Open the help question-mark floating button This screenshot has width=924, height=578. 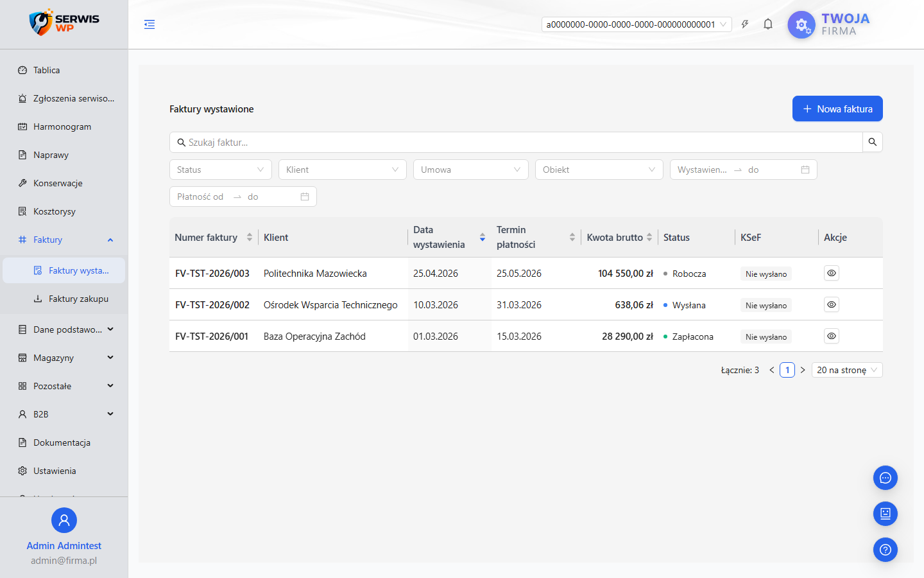click(x=886, y=550)
